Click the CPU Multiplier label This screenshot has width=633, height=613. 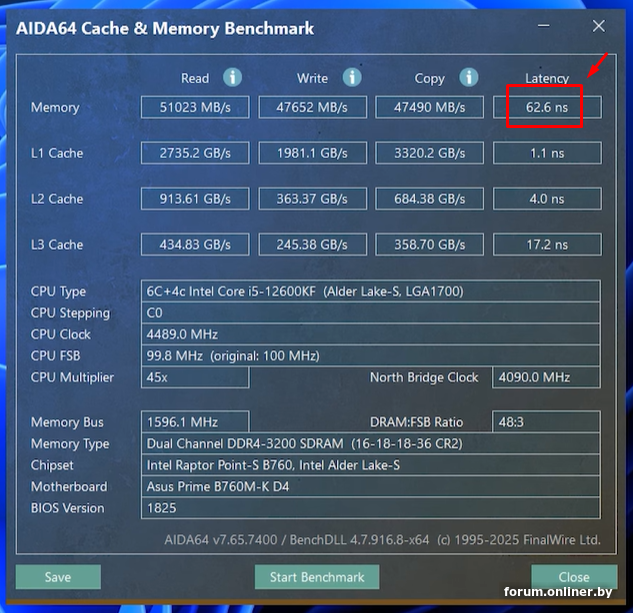[72, 377]
